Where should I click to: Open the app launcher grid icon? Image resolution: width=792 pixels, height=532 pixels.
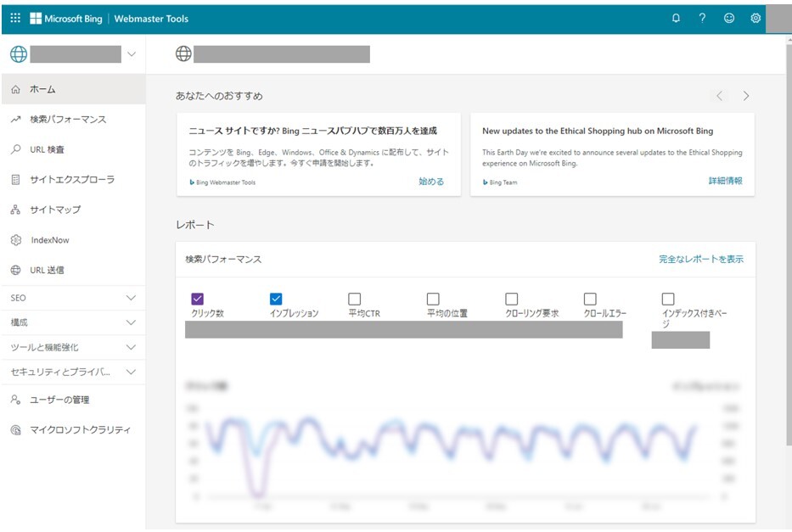click(x=15, y=18)
